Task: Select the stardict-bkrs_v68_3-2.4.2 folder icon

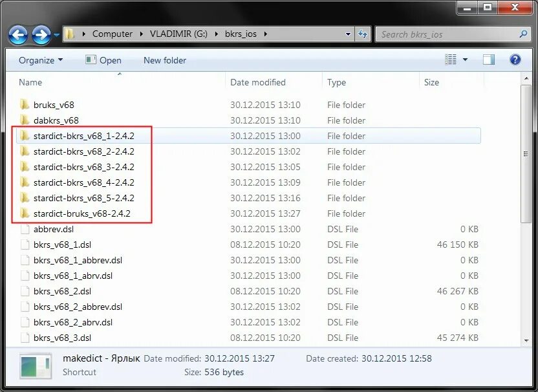Action: [25, 167]
